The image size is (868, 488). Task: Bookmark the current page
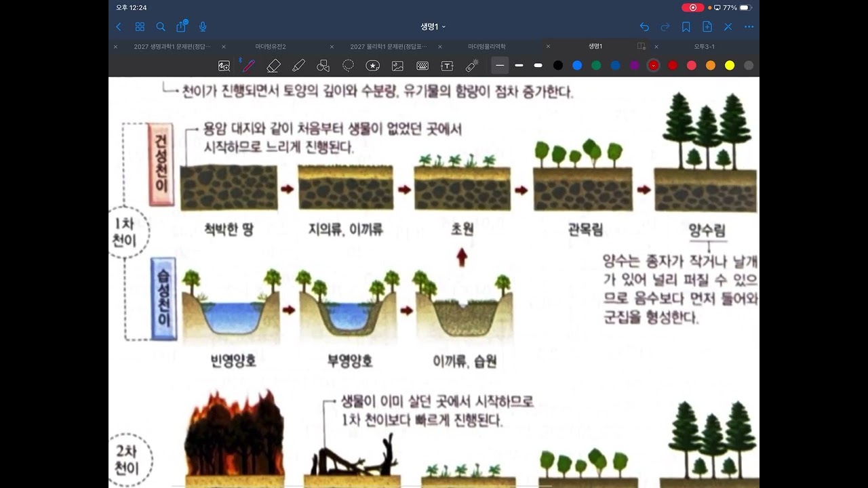(686, 27)
